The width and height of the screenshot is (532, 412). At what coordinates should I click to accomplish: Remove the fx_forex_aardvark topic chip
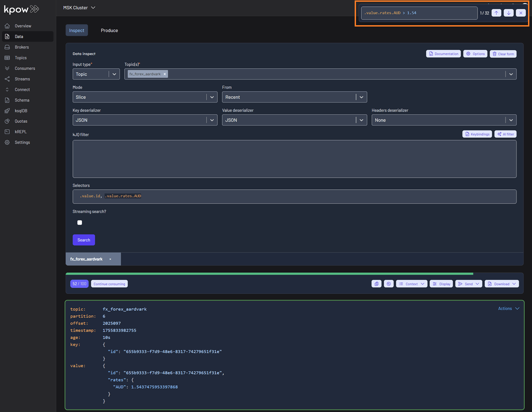point(165,74)
